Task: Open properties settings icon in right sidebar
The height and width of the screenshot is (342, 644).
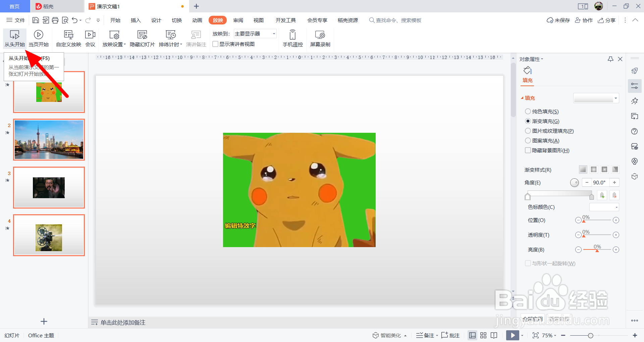Action: pyautogui.click(x=635, y=86)
